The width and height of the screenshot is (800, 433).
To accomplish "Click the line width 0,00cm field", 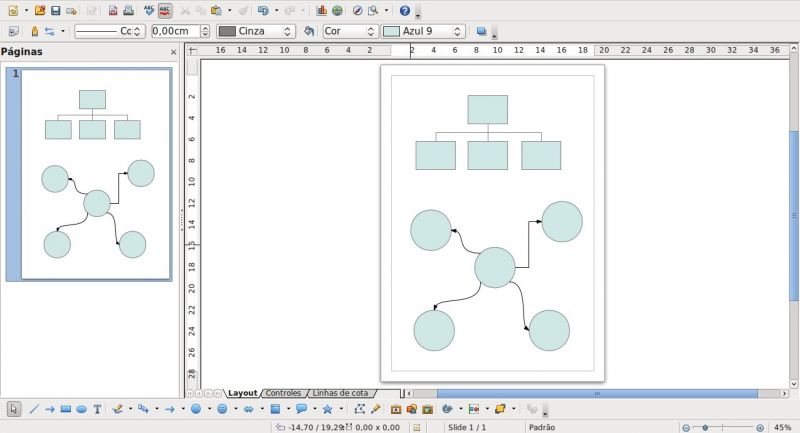I will pos(176,31).
